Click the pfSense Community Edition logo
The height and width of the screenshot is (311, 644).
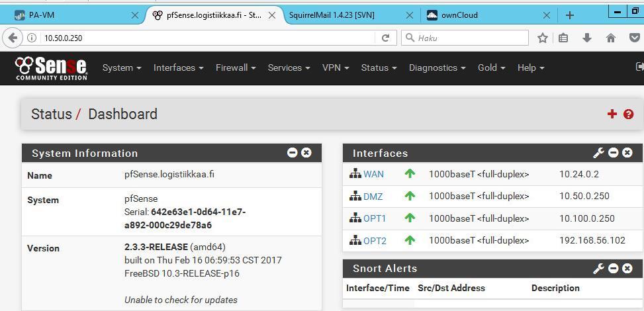point(51,67)
